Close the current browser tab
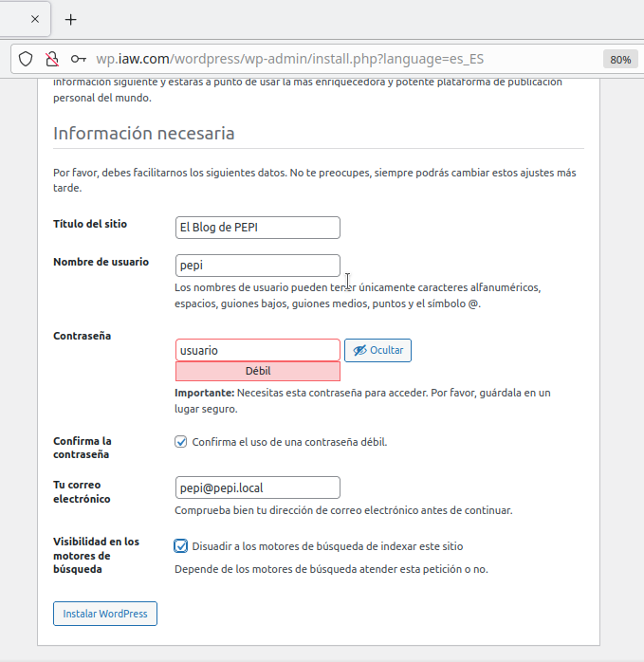 tap(35, 19)
